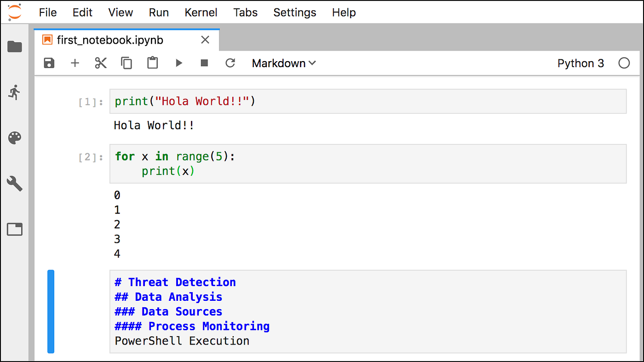Open the running sessions sidebar panel

click(x=15, y=92)
